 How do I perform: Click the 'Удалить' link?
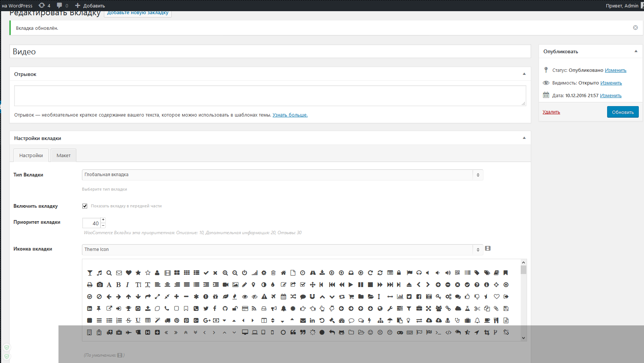551,112
